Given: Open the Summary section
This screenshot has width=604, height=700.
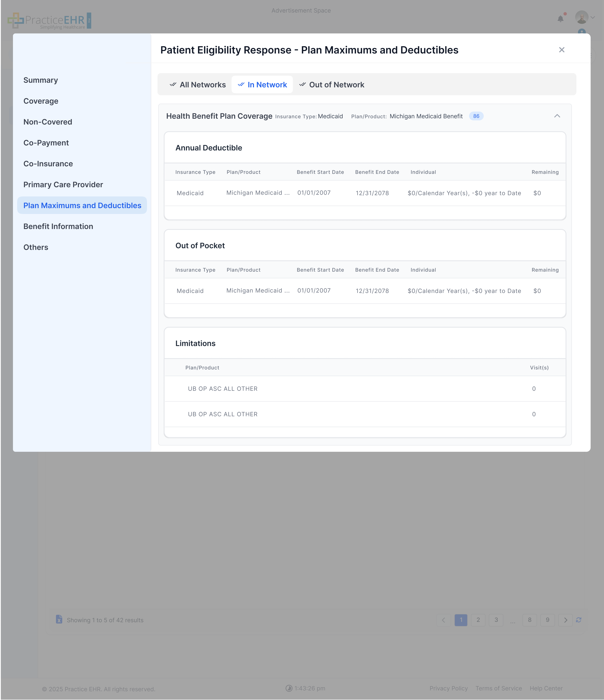Looking at the screenshot, I should pos(41,80).
